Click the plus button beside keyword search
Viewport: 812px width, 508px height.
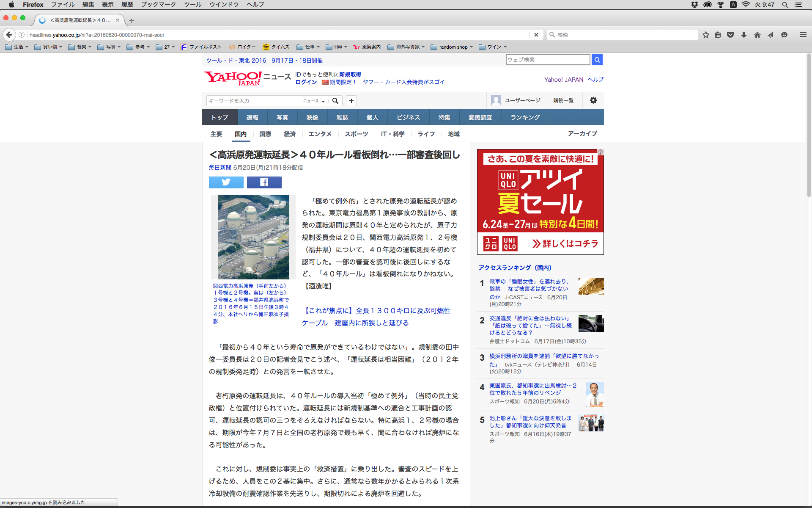tap(351, 101)
